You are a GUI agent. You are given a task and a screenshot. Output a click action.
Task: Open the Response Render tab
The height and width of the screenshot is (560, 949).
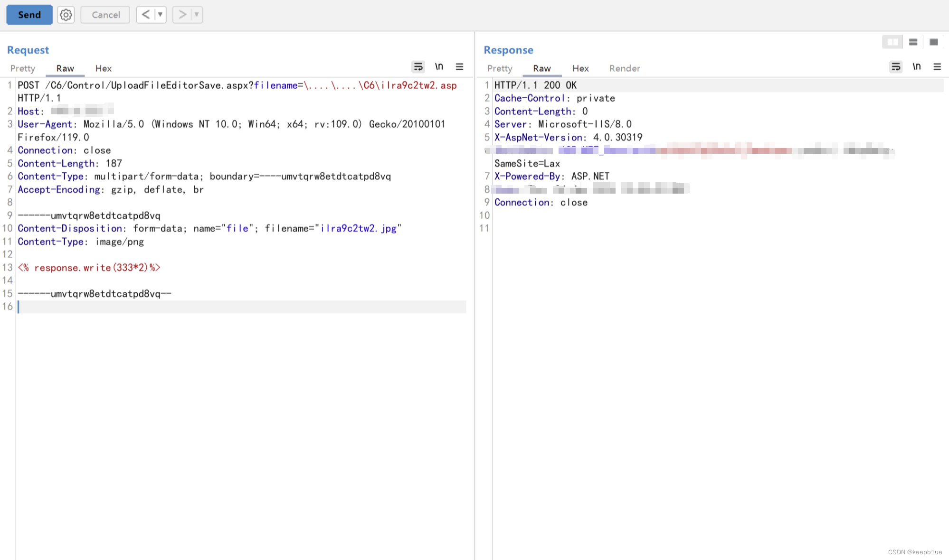(x=625, y=68)
